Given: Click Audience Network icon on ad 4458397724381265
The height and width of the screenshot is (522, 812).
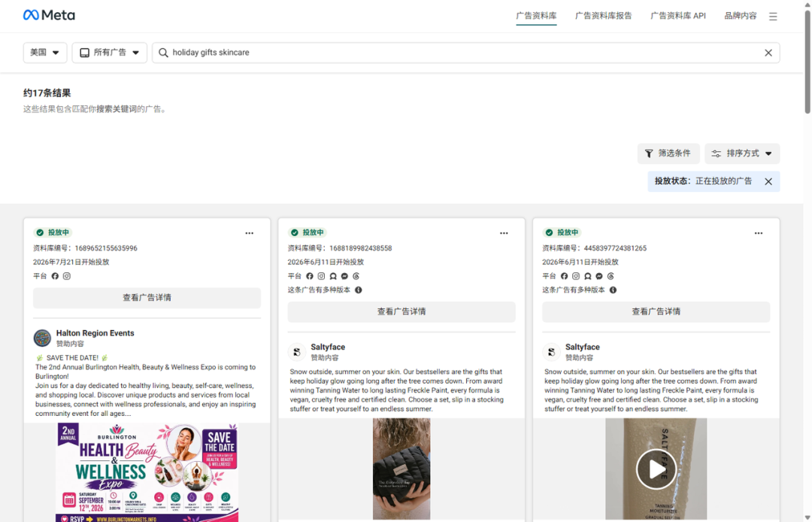Looking at the screenshot, I should 587,276.
